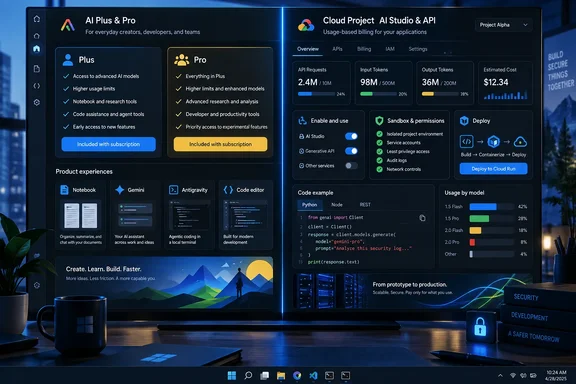Select the Gemini sparkle icon
576x384 pixels.
(119, 190)
